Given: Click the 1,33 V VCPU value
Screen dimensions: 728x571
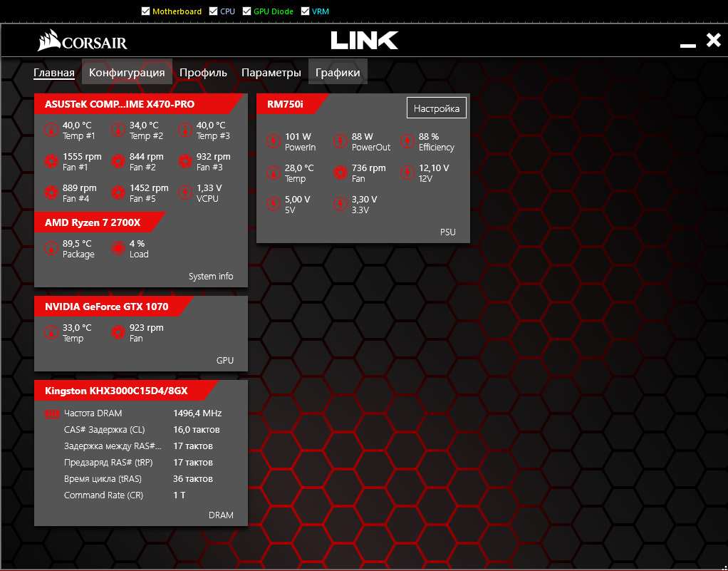Looking at the screenshot, I should point(209,188).
